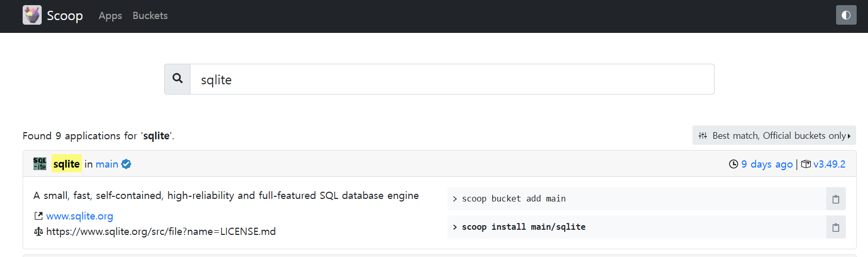Click the external link icon before www.sqlite.org
This screenshot has width=868, height=257.
point(38,216)
